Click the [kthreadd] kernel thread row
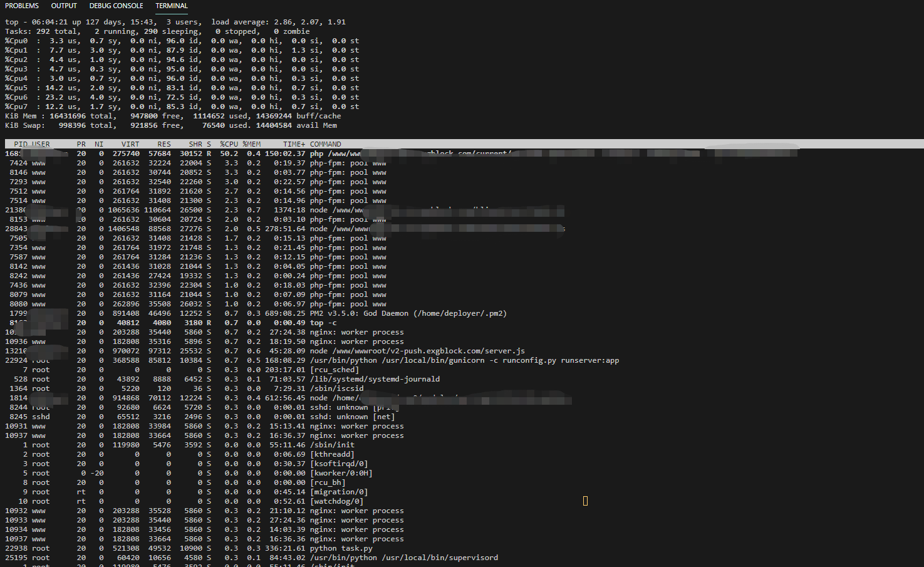The width and height of the screenshot is (924, 567). pyautogui.click(x=180, y=454)
